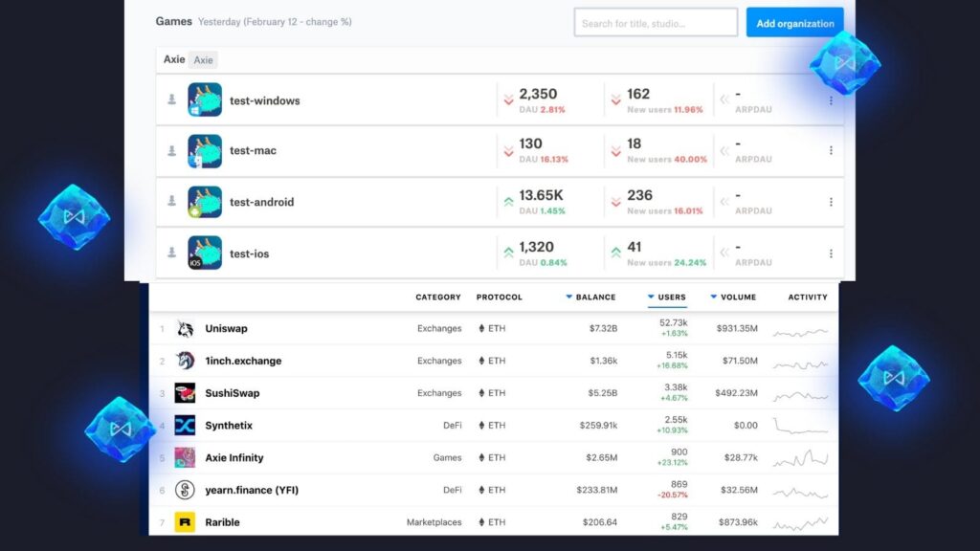Open test-mac game icon
Image resolution: width=980 pixels, height=551 pixels.
205,151
